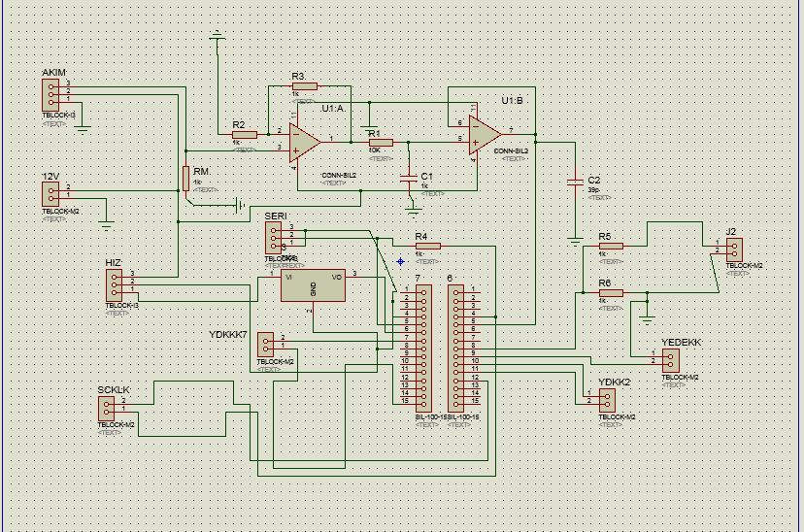Select the 12V terminal block
Image resolution: width=804 pixels, height=532 pixels.
pos(50,194)
